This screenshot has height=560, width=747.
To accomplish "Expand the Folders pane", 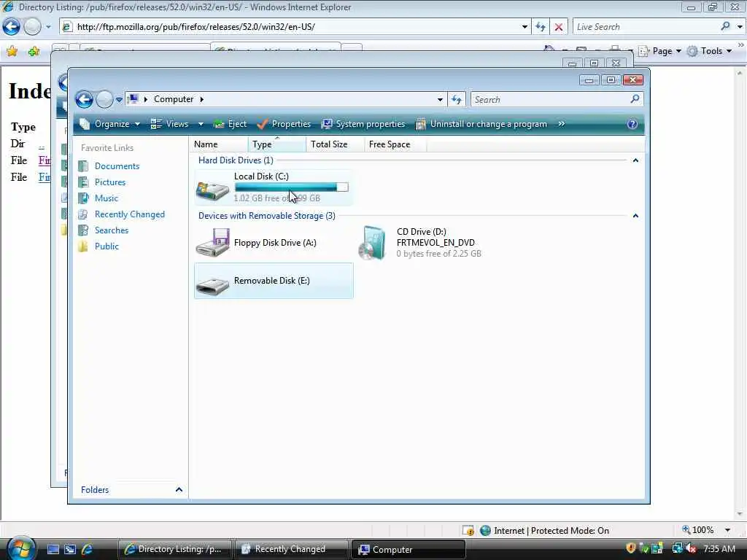I will coord(179,489).
